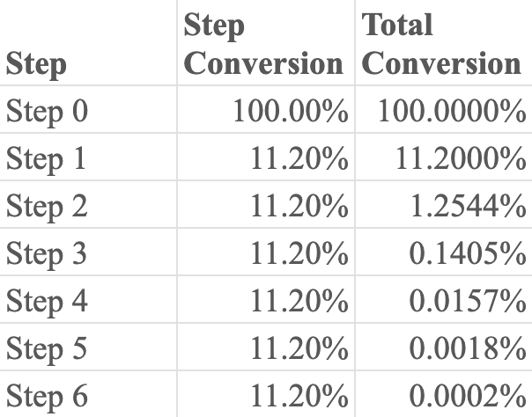Image resolution: width=532 pixels, height=417 pixels.
Task: Select the 1.2544% cell
Action: click(x=468, y=207)
